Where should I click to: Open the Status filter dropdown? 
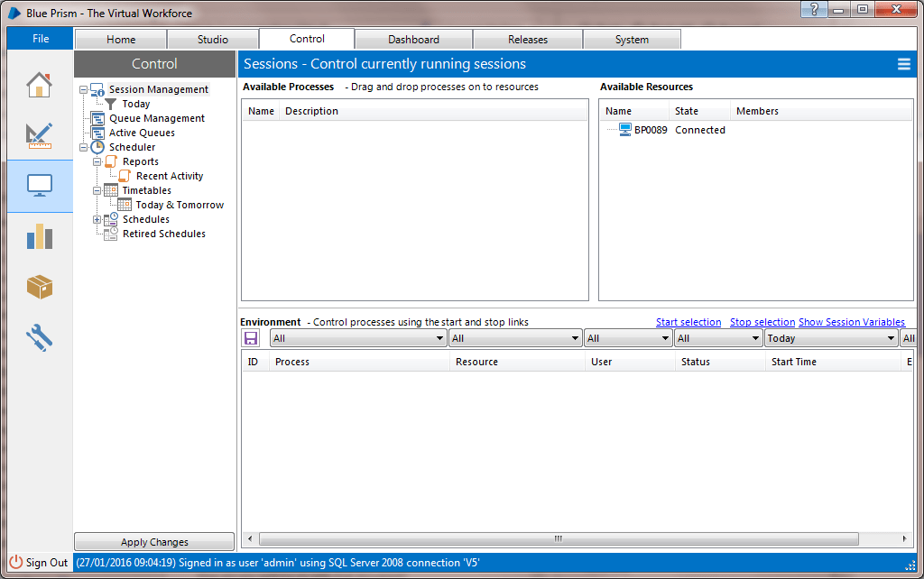(718, 338)
